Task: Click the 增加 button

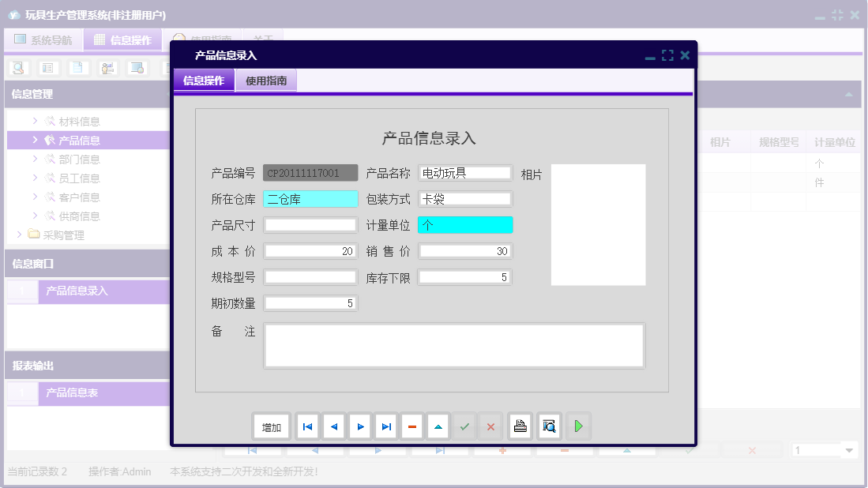Action: point(271,426)
